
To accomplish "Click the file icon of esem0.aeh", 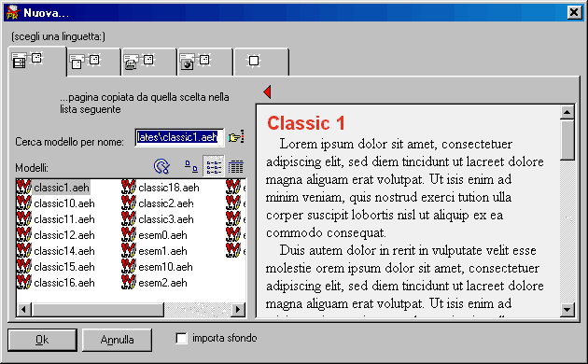I will 128,235.
